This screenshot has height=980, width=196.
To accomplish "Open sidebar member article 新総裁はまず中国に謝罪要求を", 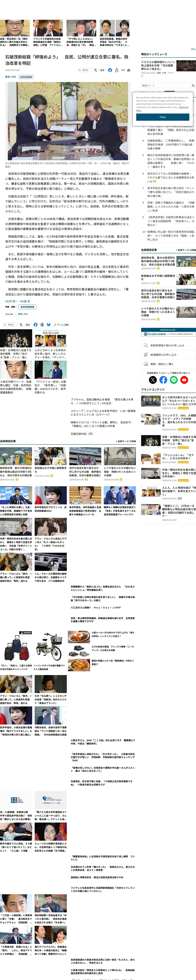I will click(158, 277).
